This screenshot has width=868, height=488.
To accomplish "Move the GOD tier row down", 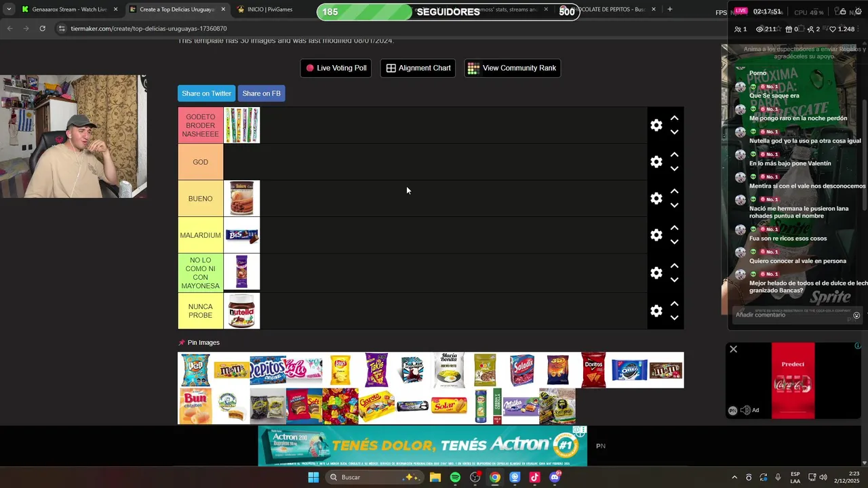I will 674,169.
